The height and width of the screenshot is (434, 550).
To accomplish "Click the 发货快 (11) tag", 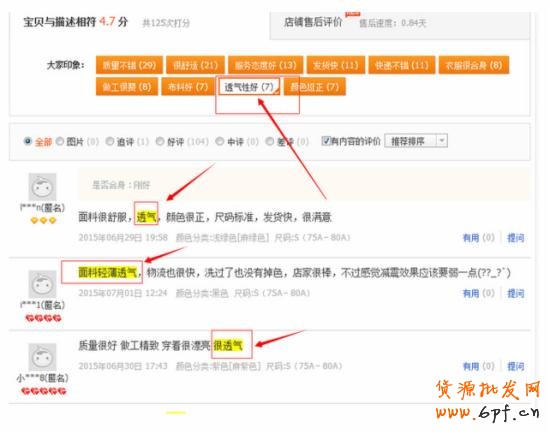I will [x=336, y=65].
